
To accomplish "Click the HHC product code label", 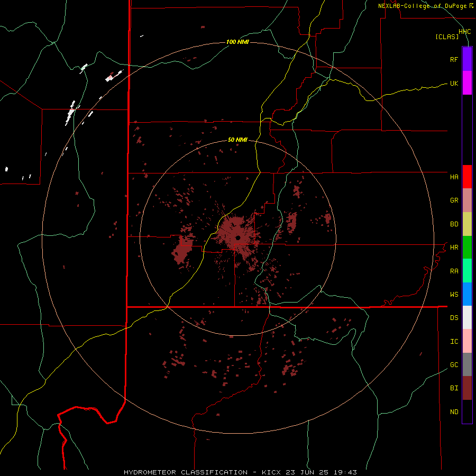I will [x=464, y=32].
